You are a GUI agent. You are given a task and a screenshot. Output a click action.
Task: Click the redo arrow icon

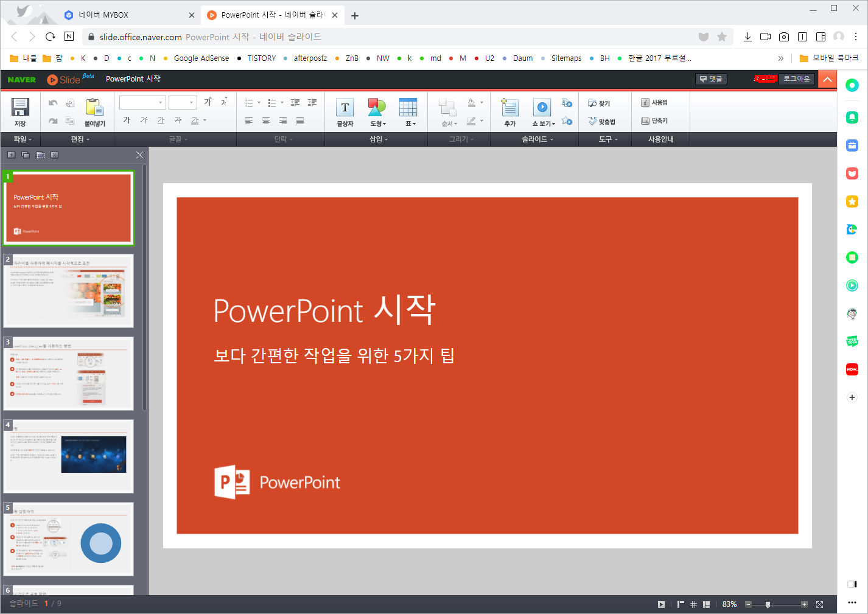pos(53,120)
